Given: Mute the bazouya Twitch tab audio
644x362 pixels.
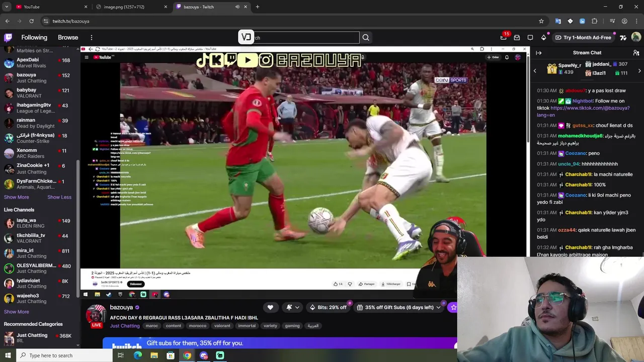Looking at the screenshot, I should coord(237,7).
